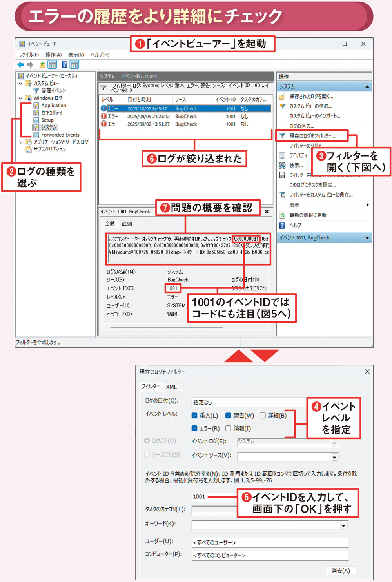Click このログにタスクを設定... action
Screen dimensions: 392x582
click(312, 185)
